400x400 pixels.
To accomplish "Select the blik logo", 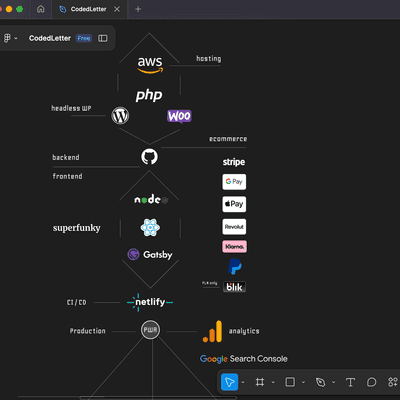I will click(x=234, y=287).
